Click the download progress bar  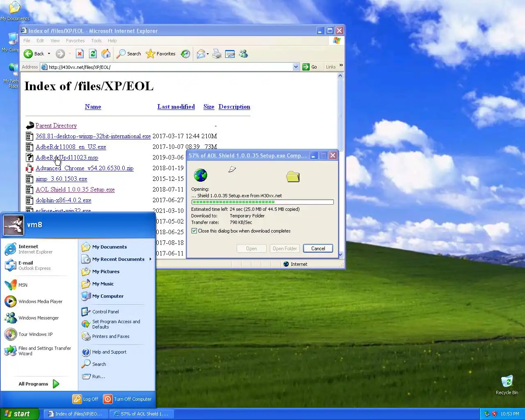coord(262,202)
